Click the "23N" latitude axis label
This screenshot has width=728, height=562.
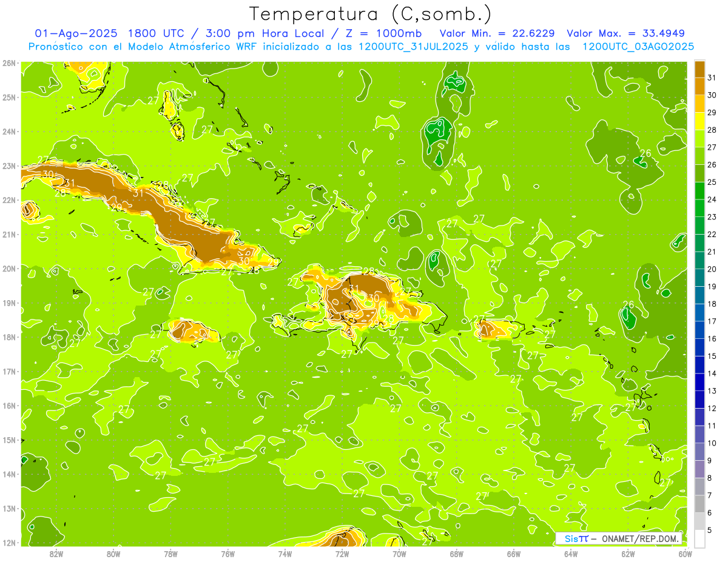(x=8, y=166)
